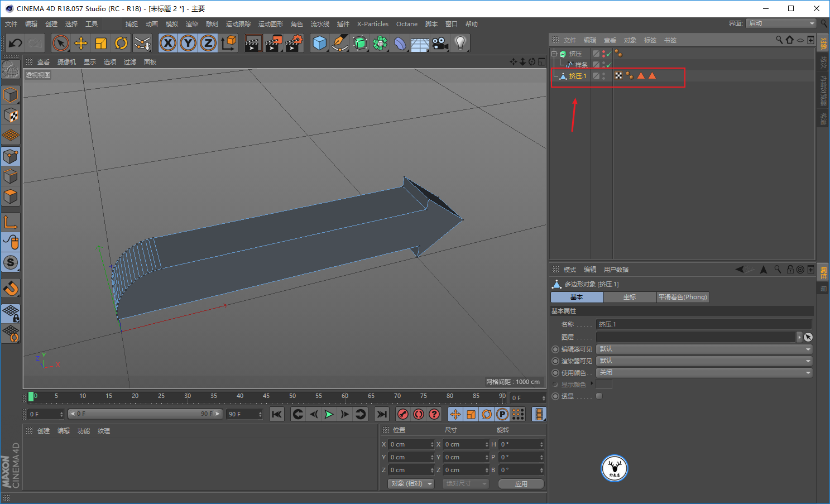The image size is (830, 504).
Task: Open the Octane menu
Action: pyautogui.click(x=407, y=24)
